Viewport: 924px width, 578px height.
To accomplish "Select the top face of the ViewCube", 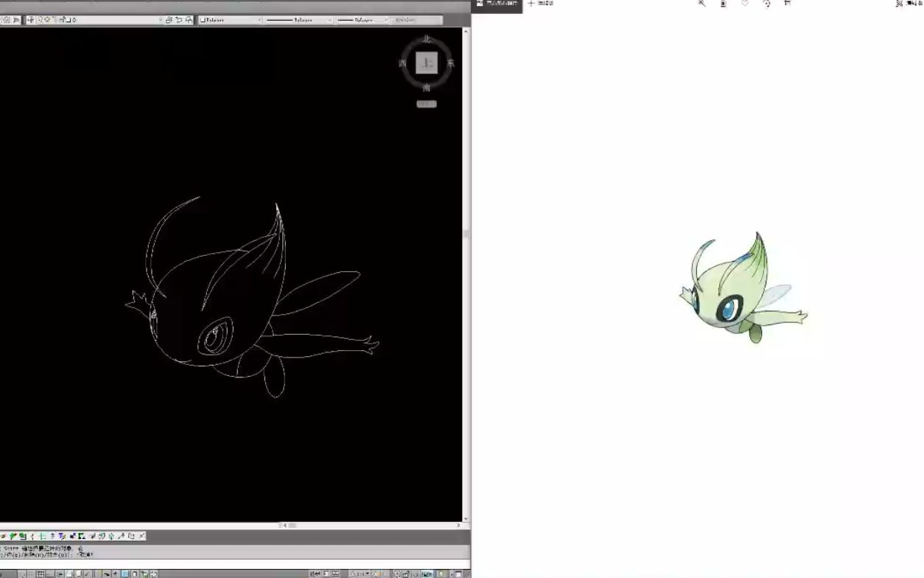I will (x=427, y=63).
